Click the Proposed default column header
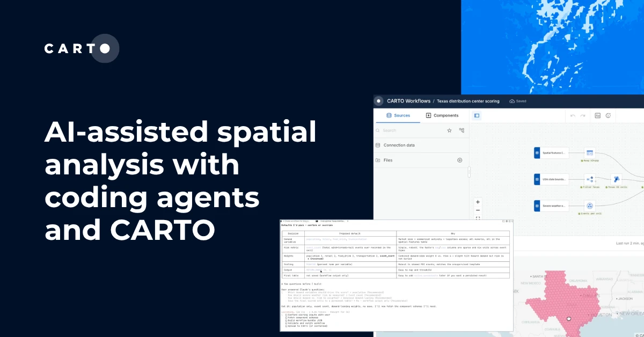The image size is (644, 337). coord(350,233)
